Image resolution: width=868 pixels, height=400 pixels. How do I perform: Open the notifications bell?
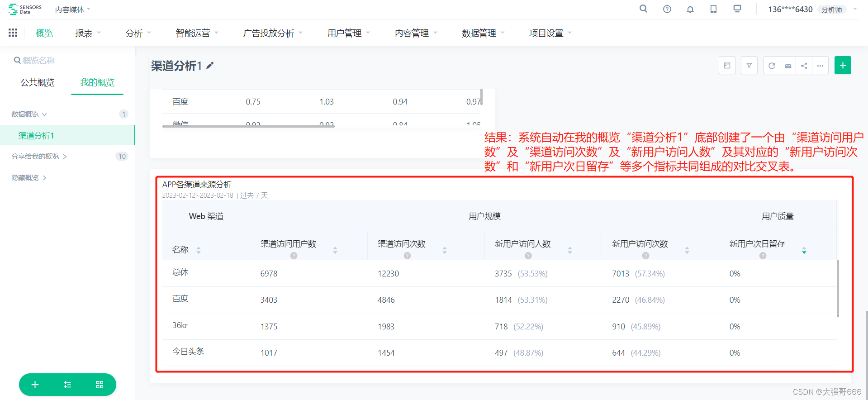pyautogui.click(x=690, y=9)
